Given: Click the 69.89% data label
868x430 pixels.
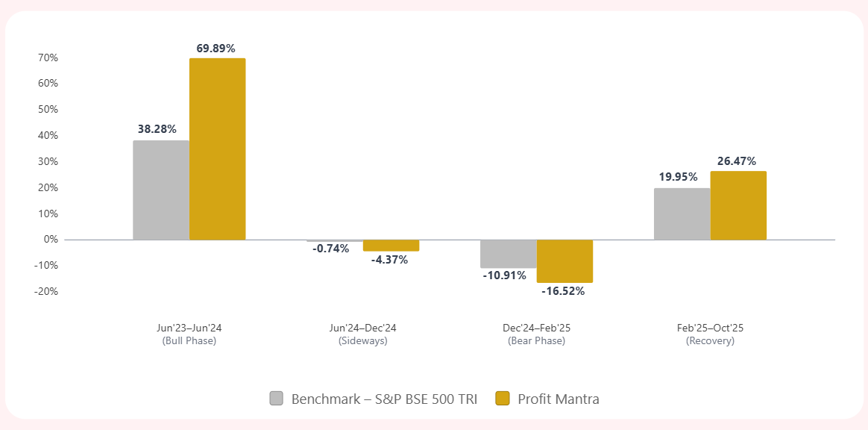Looking at the screenshot, I should [216, 49].
